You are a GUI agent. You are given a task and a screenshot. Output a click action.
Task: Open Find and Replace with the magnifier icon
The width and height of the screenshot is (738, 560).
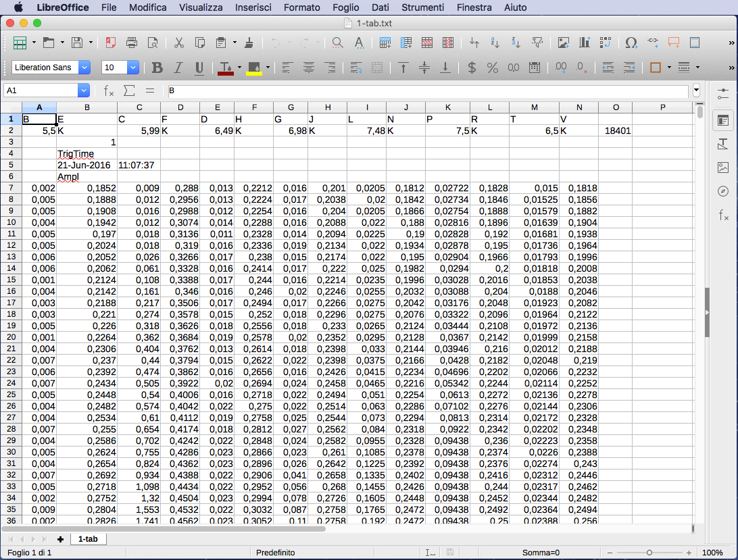click(x=338, y=43)
